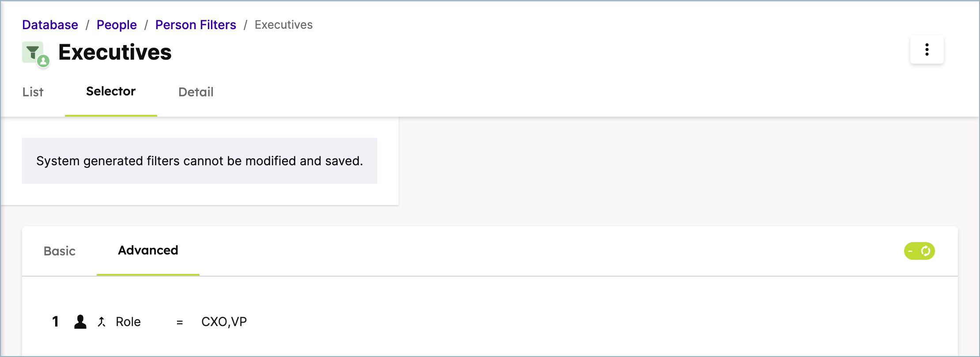Click the refresh icon in the green toggle
980x357 pixels.
point(926,251)
